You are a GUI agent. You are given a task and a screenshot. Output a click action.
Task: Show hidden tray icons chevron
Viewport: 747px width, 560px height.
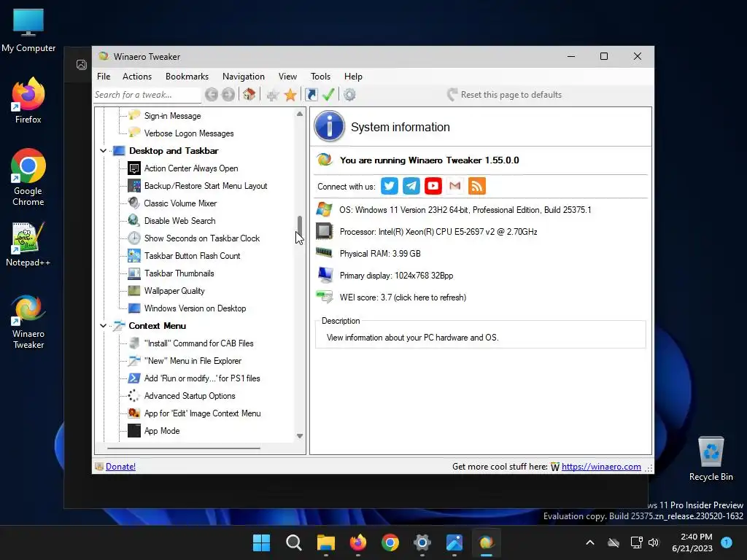point(589,542)
